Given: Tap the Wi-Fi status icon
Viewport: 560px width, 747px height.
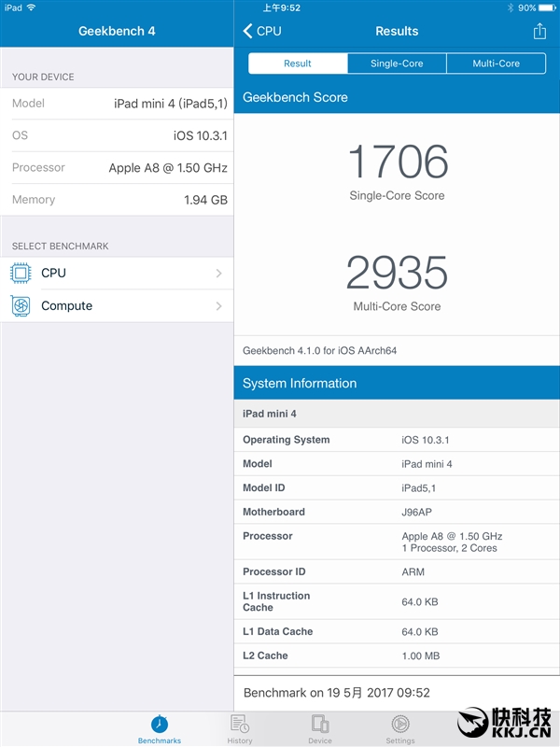Looking at the screenshot, I should (32, 7).
